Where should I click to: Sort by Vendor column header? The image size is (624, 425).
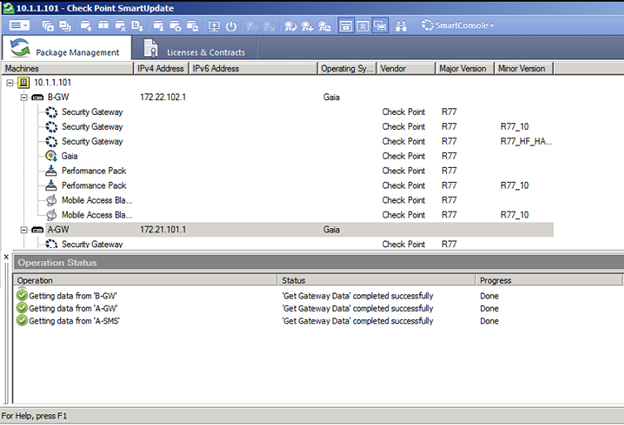click(406, 68)
